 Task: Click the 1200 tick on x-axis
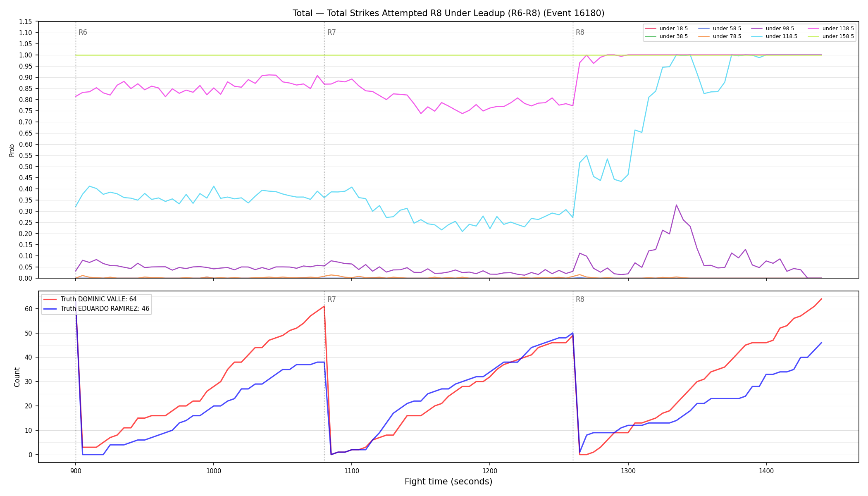490,471
